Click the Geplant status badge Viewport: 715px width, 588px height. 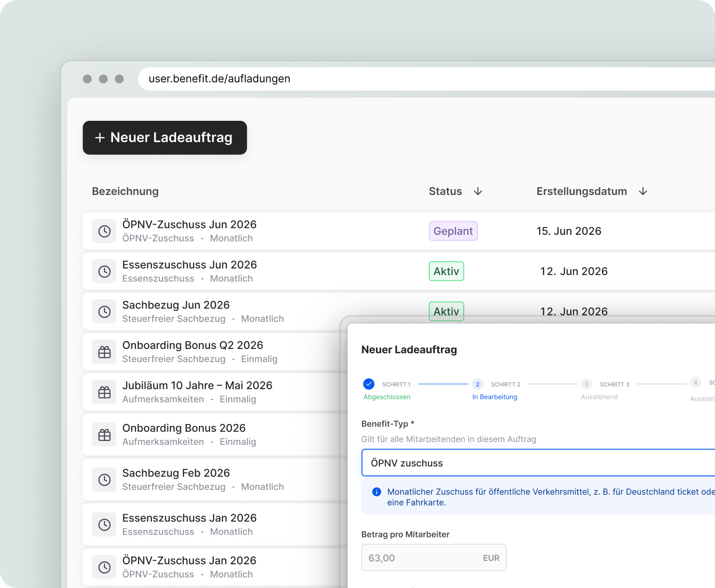[x=453, y=231]
